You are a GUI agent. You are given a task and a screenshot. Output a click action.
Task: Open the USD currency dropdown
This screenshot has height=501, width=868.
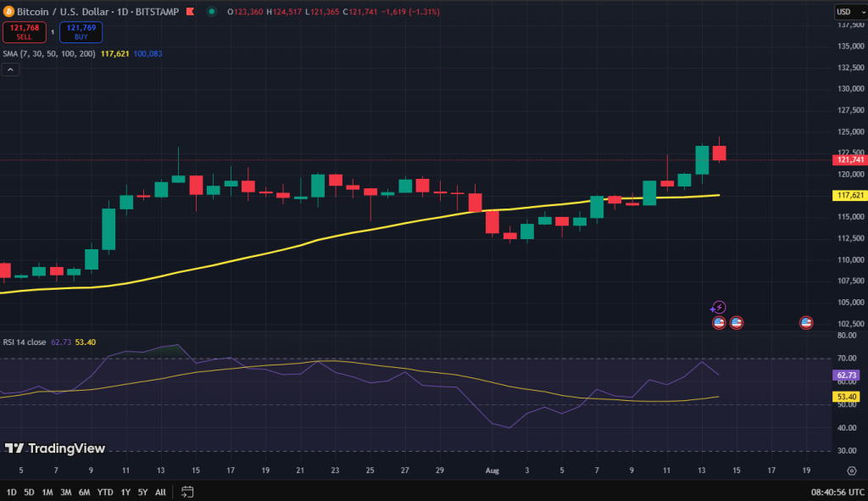pos(849,12)
